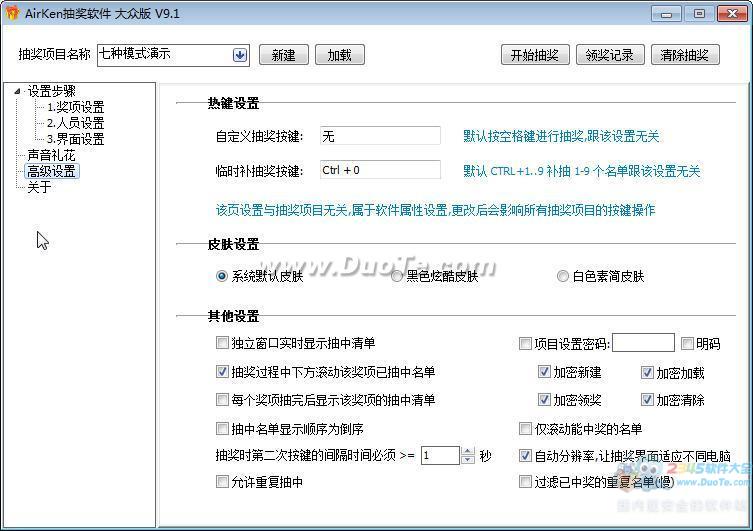Image resolution: width=753 pixels, height=531 pixels.
Task: Uncheck the 加密清除 checkbox
Action: [x=647, y=399]
